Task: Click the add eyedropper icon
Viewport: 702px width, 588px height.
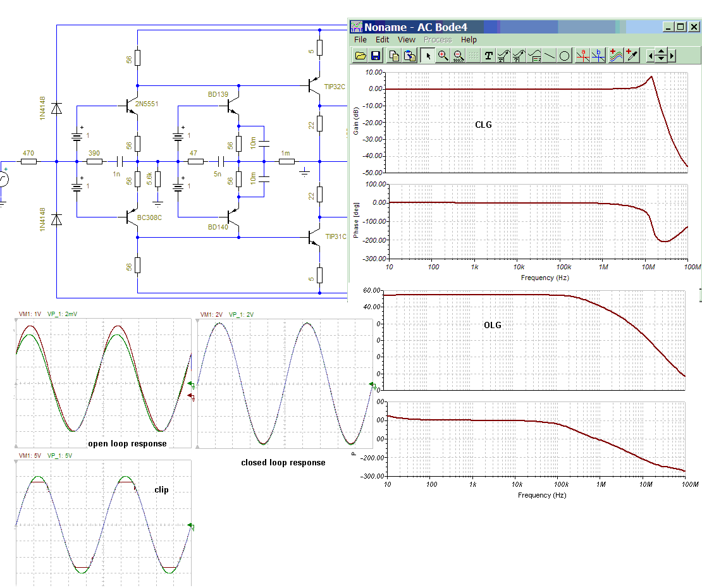Action: [x=632, y=56]
